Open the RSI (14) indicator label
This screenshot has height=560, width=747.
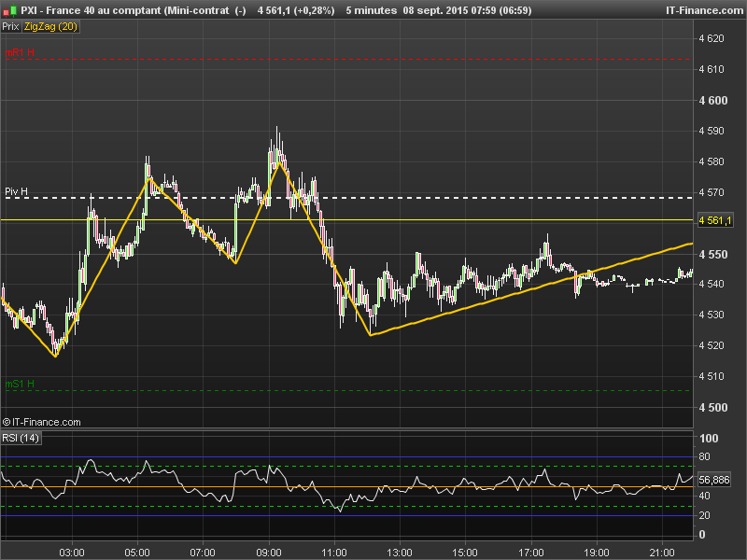coord(21,438)
